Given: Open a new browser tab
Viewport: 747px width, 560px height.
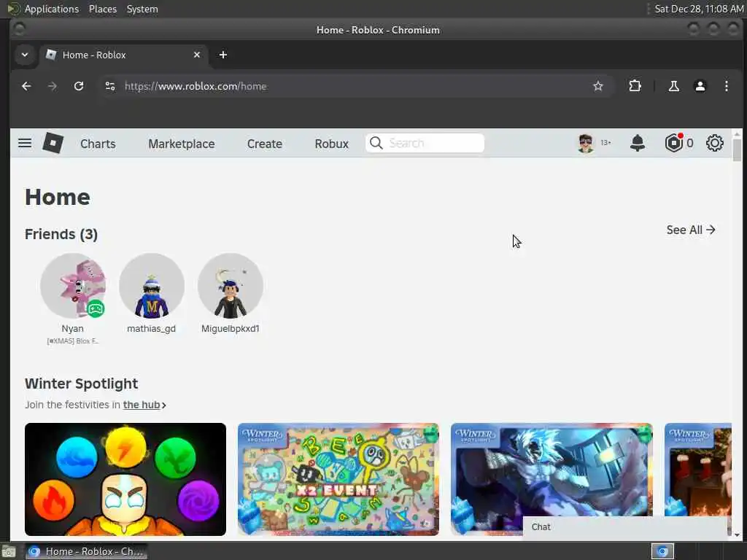Looking at the screenshot, I should click(223, 55).
